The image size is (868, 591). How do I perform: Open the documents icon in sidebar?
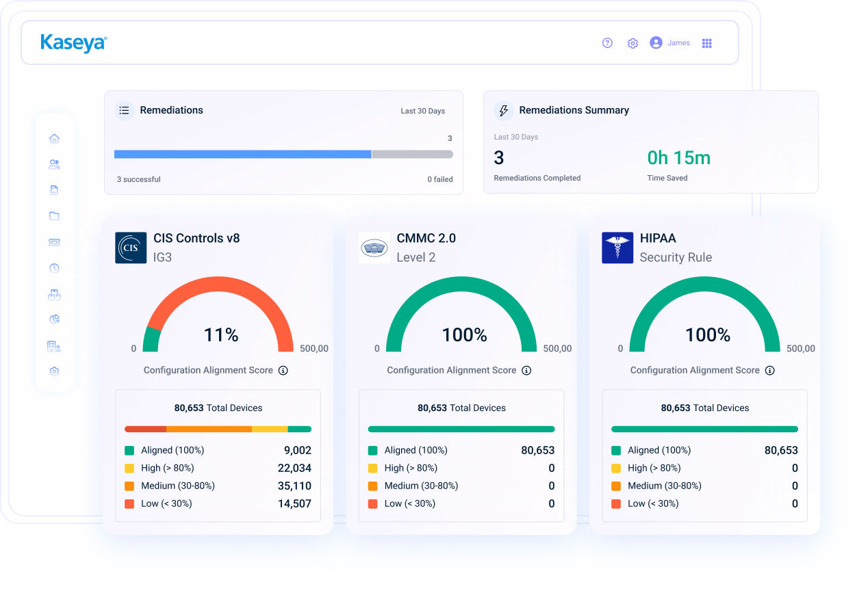54,190
